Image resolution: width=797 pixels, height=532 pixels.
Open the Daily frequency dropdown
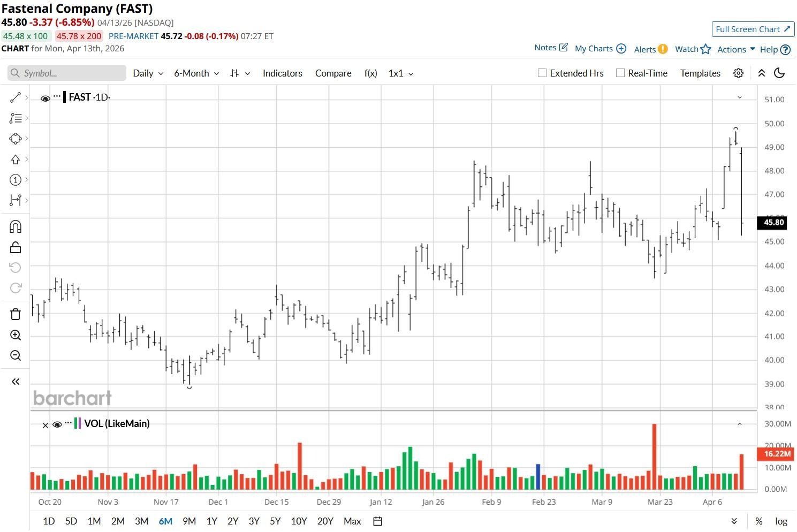point(148,73)
